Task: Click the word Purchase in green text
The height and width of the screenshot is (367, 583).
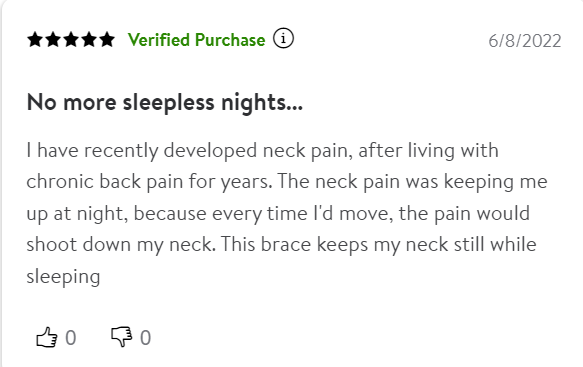Action: tap(230, 40)
